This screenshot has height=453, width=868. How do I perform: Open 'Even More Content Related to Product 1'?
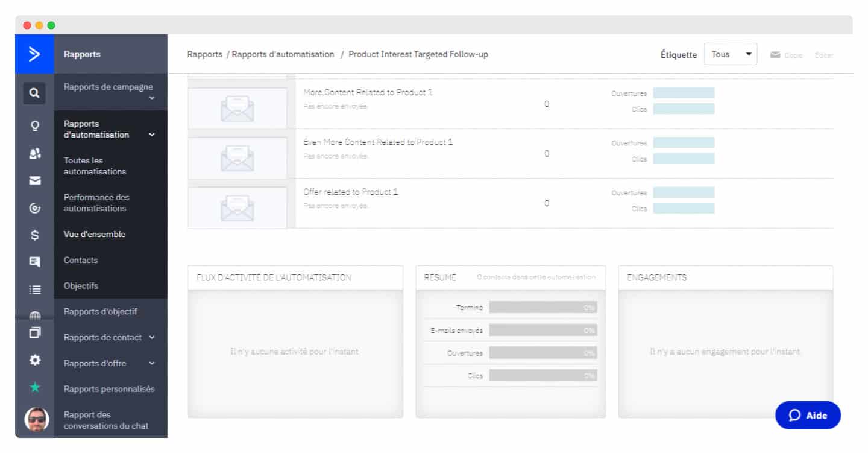378,142
